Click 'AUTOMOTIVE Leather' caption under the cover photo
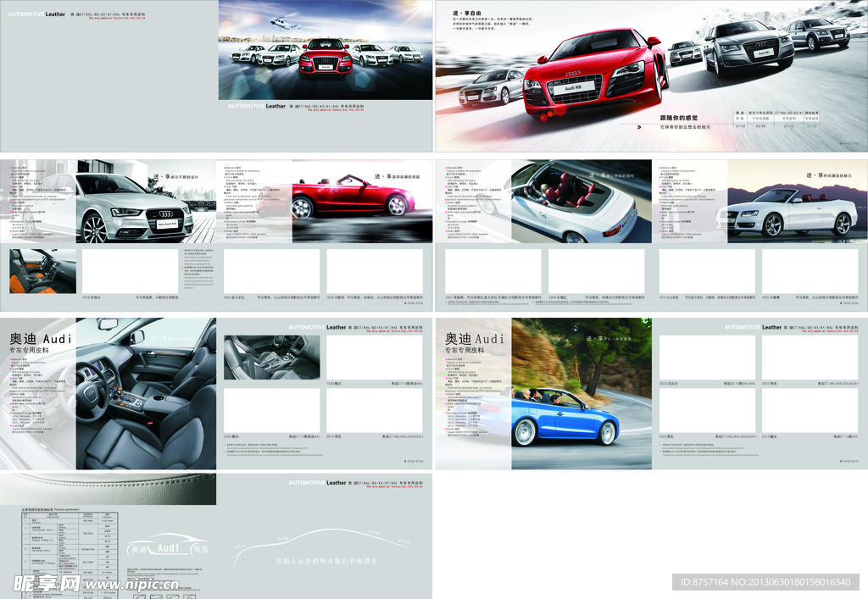868x599 pixels. coord(257,106)
